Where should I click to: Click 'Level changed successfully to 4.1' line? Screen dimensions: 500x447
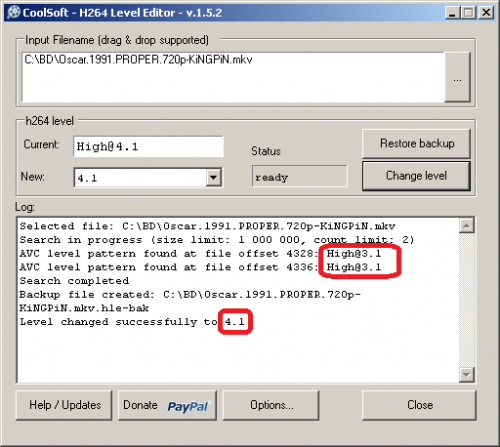point(132,322)
